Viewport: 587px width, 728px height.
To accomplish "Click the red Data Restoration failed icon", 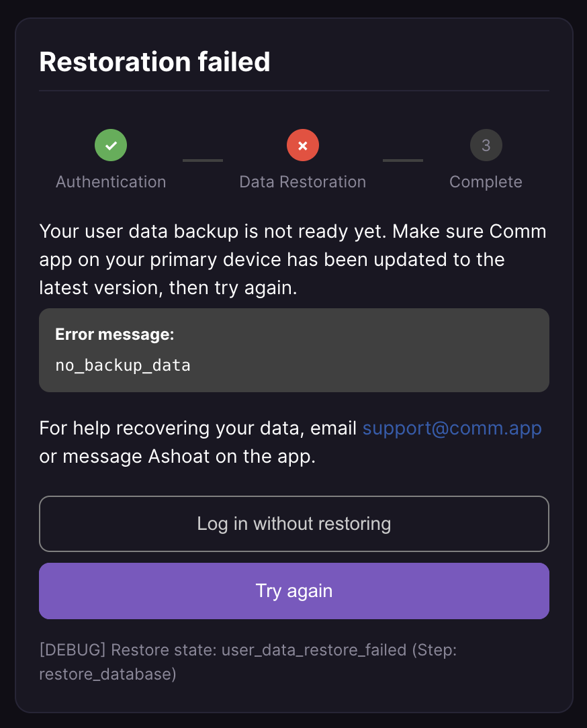I will pyautogui.click(x=303, y=145).
